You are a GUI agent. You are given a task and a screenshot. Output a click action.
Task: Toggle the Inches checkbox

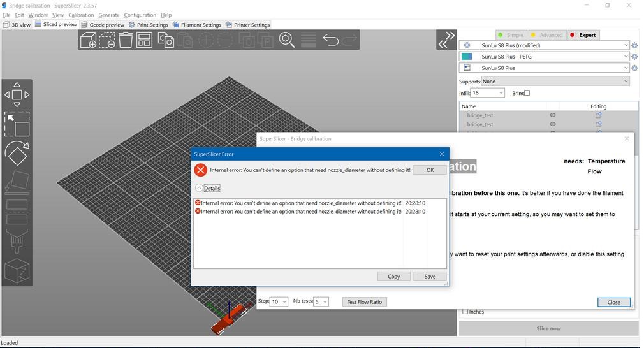pos(465,312)
